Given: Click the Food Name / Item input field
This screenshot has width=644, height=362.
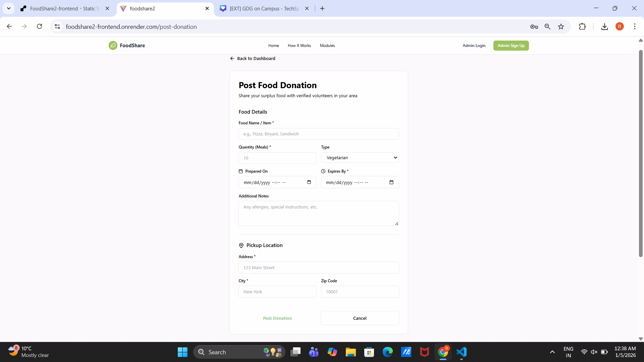Looking at the screenshot, I should coord(319,134).
